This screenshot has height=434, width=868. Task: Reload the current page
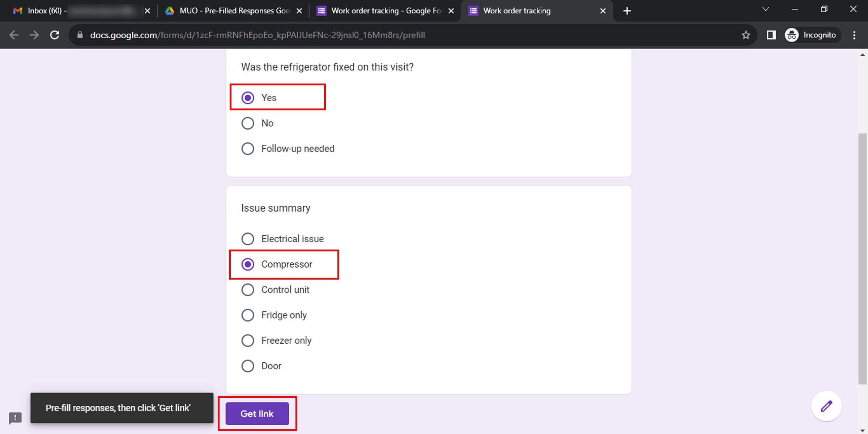(55, 35)
